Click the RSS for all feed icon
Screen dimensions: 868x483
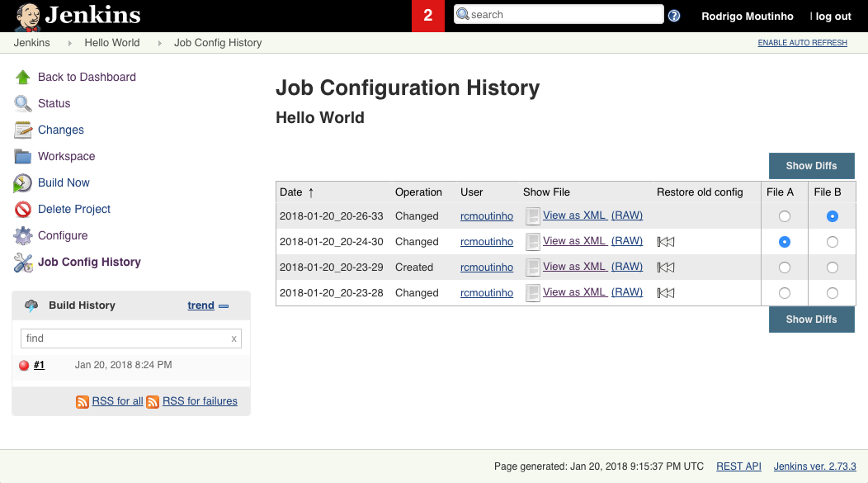[83, 401]
